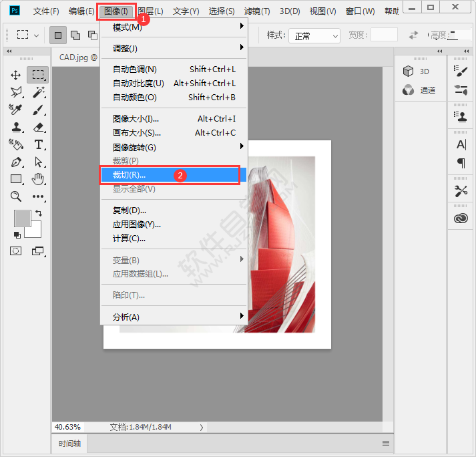Click the Photoshop Ps logo icon
The image size is (476, 457).
[15, 11]
